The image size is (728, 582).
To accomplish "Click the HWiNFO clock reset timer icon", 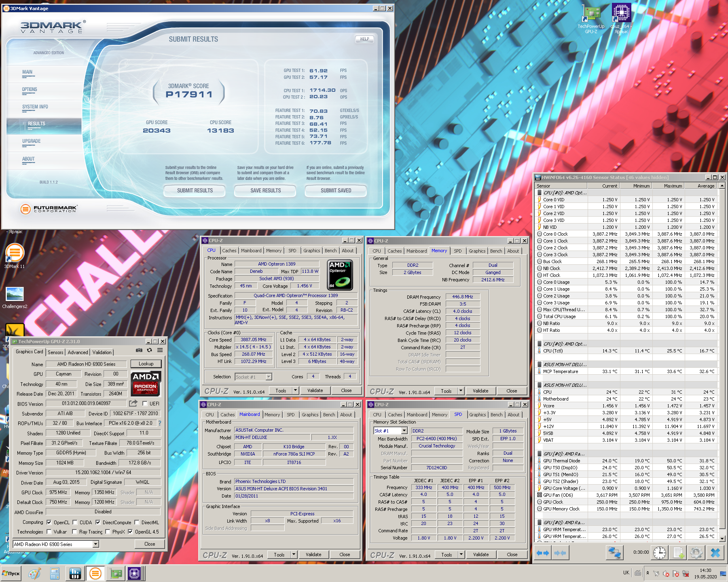I will (x=660, y=553).
